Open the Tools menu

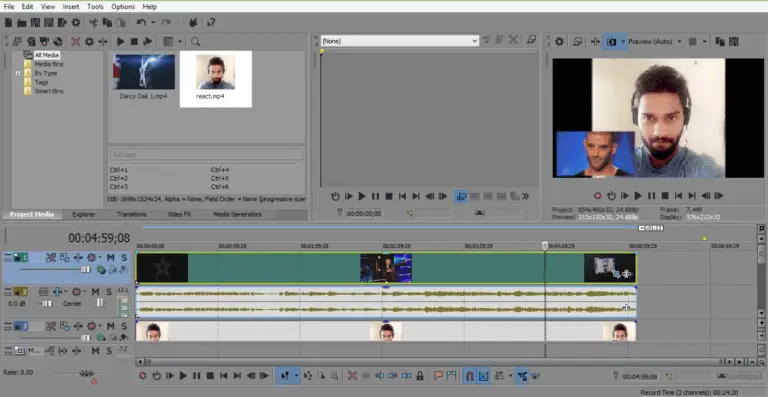click(95, 7)
